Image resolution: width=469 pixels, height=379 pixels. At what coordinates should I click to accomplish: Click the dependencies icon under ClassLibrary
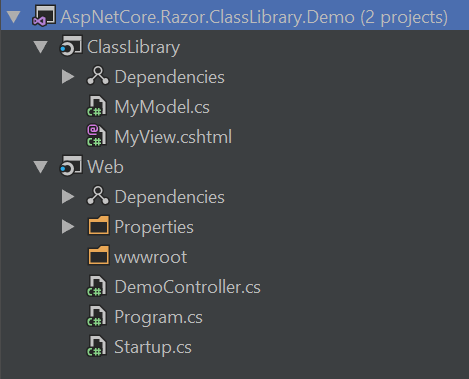(98, 76)
